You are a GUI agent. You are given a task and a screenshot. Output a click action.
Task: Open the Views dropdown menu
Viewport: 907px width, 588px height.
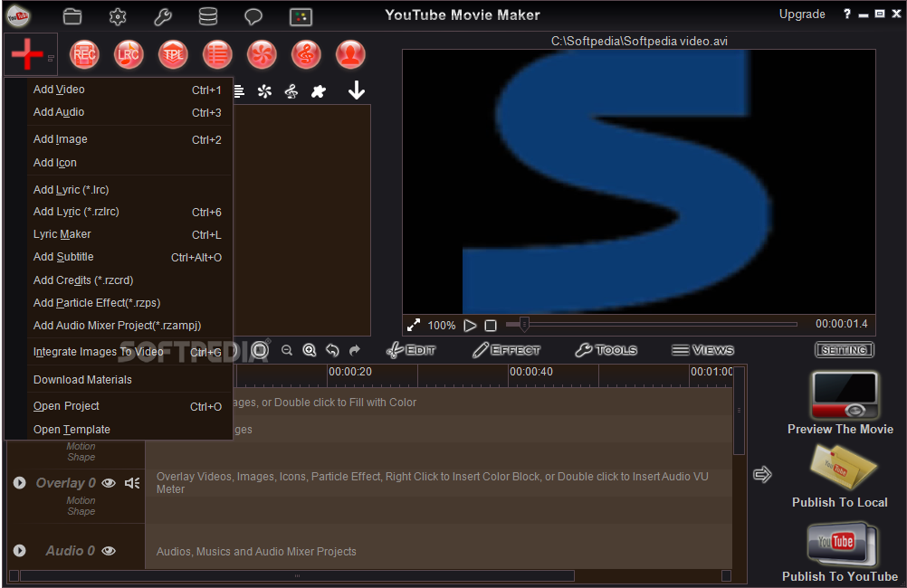click(x=702, y=350)
